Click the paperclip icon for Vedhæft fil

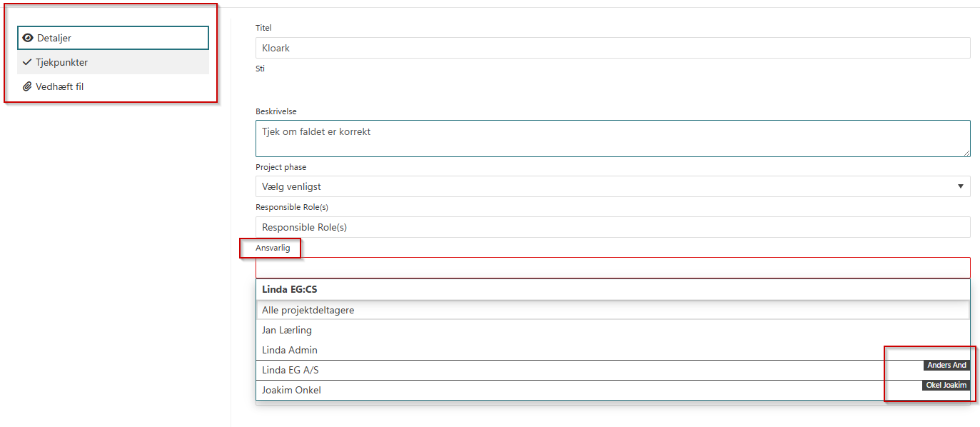click(27, 86)
